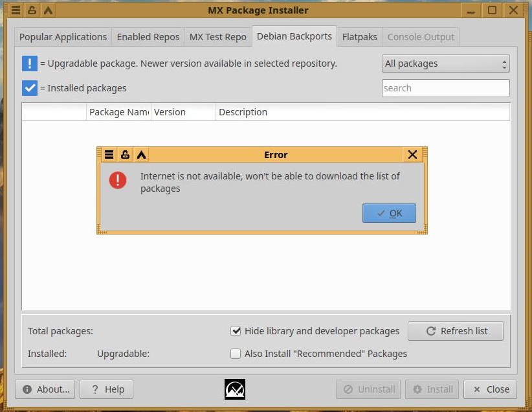The height and width of the screenshot is (412, 532).
Task: Click the shade-up arrow in Error dialog titlebar
Action: click(x=142, y=155)
